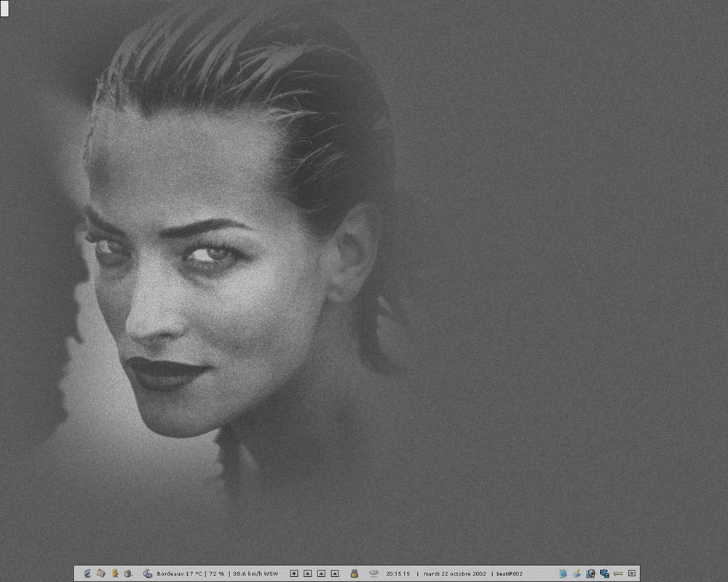This screenshot has width=728, height=582.
Task: Open the folder icon in the bottom panel
Action: tap(101, 573)
